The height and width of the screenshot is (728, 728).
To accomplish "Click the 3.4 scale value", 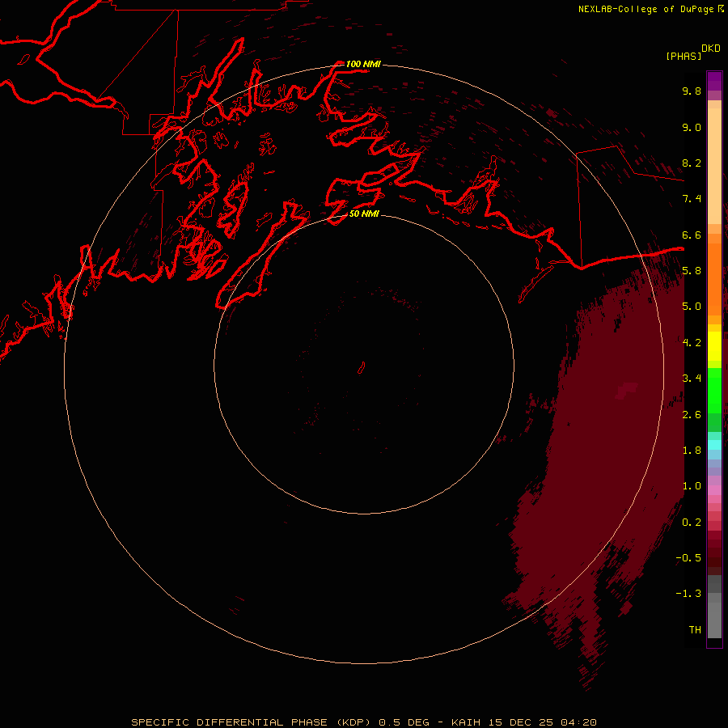I will (692, 379).
